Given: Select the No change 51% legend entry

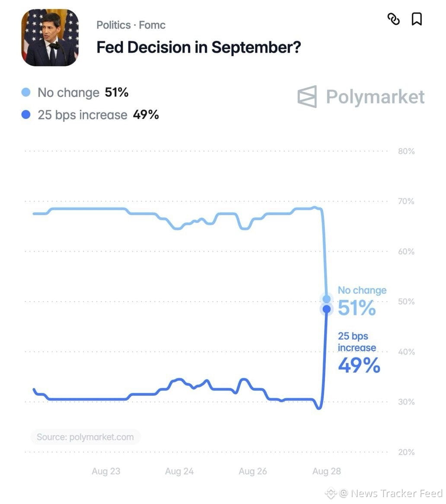Looking at the screenshot, I should click(x=75, y=93).
